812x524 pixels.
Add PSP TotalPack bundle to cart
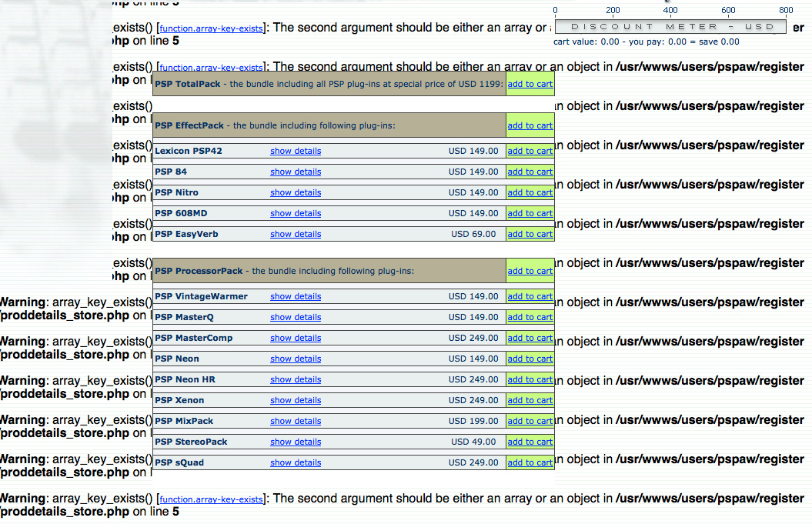[530, 84]
